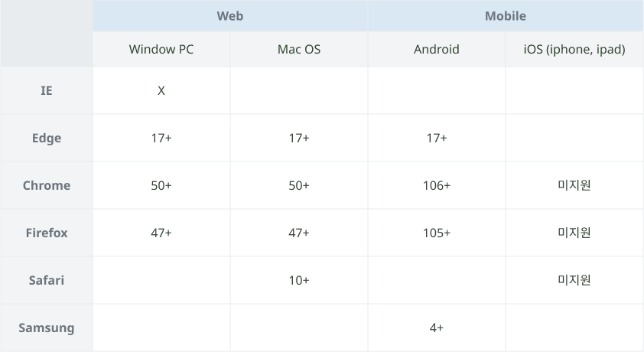
Task: Select the "미지원" cell in Chrome row
Action: tap(574, 185)
